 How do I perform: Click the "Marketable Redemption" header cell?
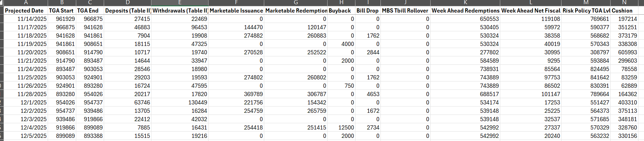tap(296, 10)
